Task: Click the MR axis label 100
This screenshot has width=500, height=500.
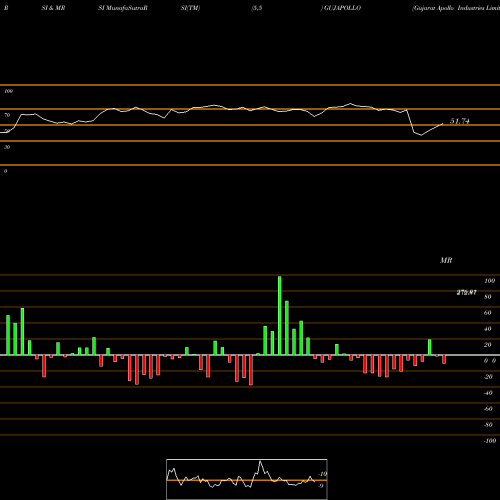Action: pyautogui.click(x=490, y=281)
